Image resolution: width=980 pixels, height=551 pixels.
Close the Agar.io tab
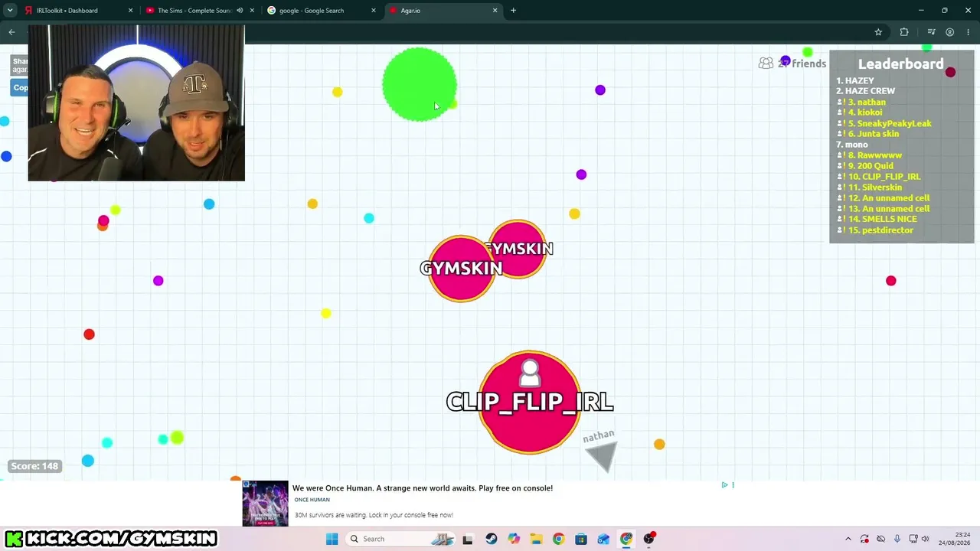click(x=495, y=11)
